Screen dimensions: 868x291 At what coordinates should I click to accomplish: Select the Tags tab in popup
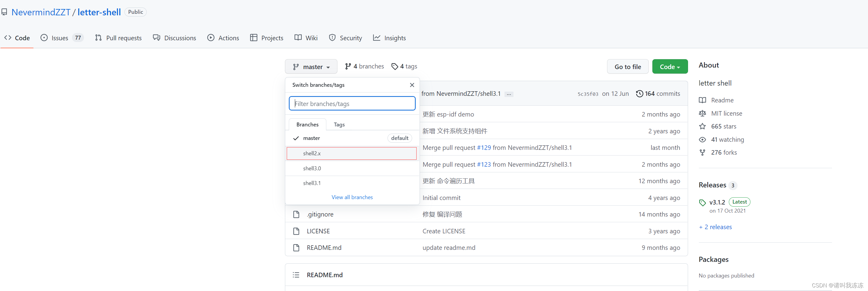pyautogui.click(x=339, y=124)
